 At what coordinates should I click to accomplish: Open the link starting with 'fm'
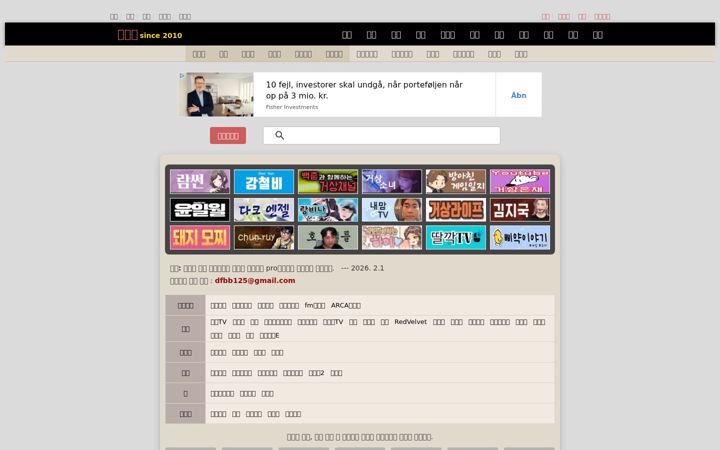(315, 305)
